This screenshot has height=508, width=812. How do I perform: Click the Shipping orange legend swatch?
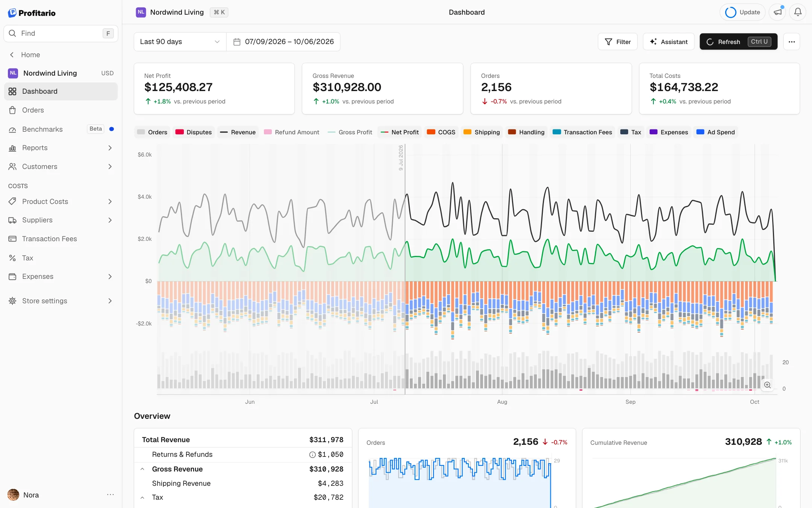(467, 132)
